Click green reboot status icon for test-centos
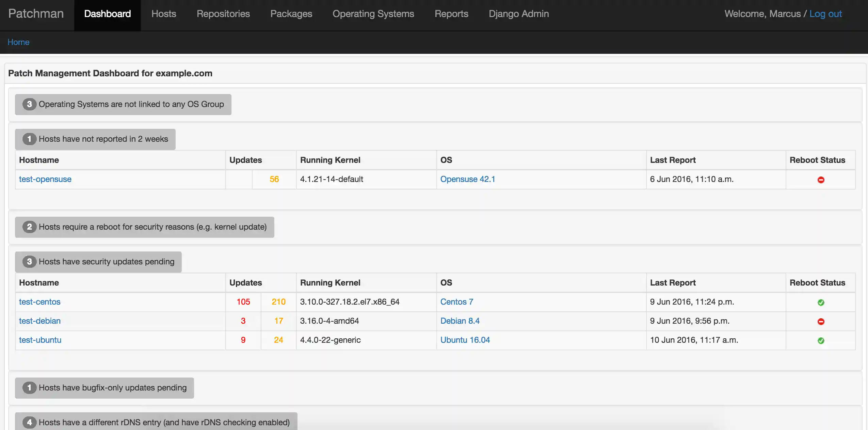Screen dimensions: 868x430 (821, 302)
